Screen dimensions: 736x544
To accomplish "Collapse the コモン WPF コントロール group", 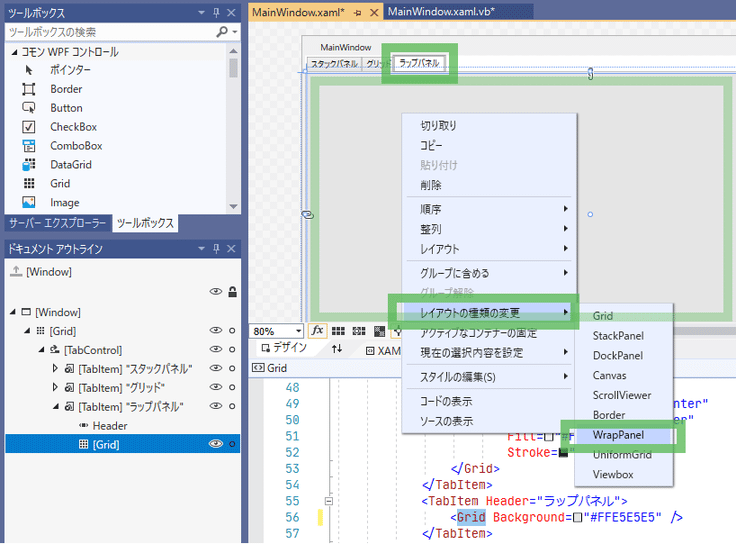I will click(13, 51).
